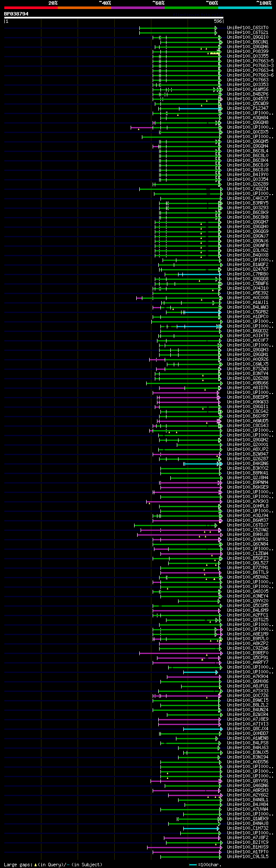
Task: Select the UniRef100_B3MRY5 label
Action: (x=248, y=203)
